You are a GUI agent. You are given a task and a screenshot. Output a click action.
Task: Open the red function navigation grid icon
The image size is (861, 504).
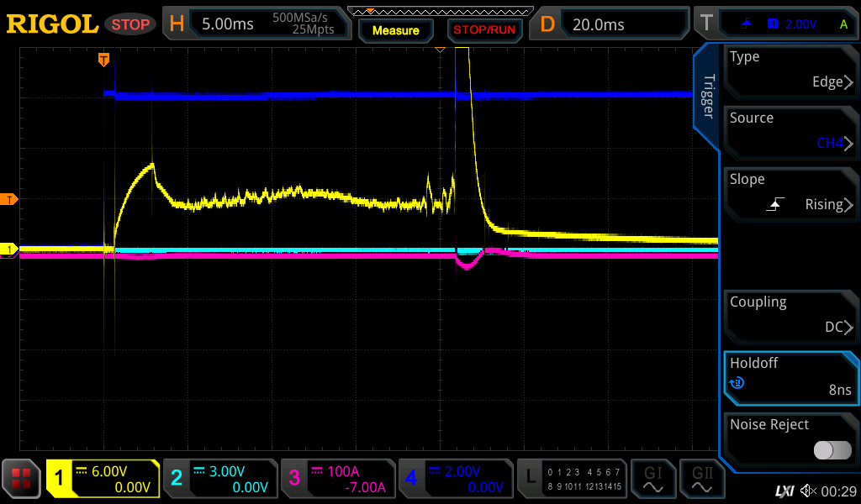(x=21, y=480)
